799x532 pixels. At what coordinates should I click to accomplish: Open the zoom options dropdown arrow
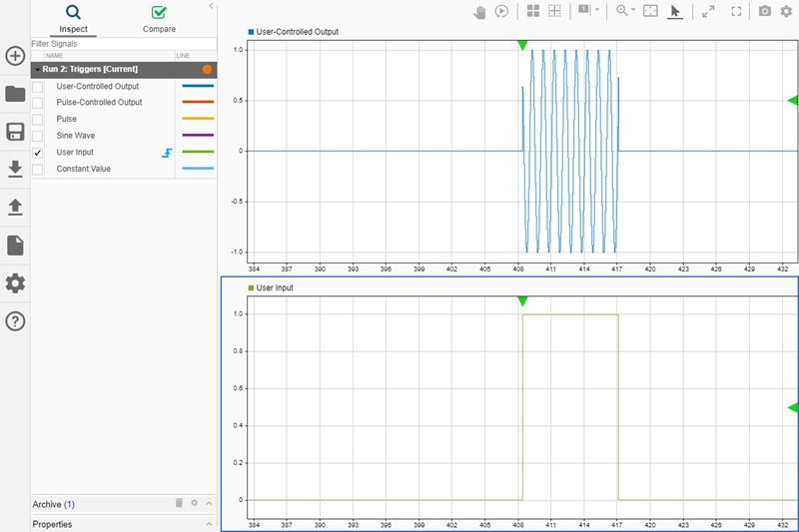click(633, 10)
